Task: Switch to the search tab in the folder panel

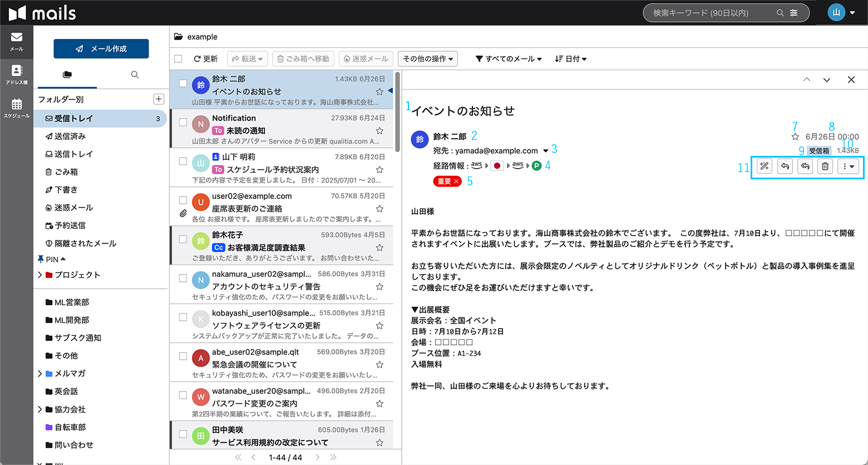Action: [135, 75]
